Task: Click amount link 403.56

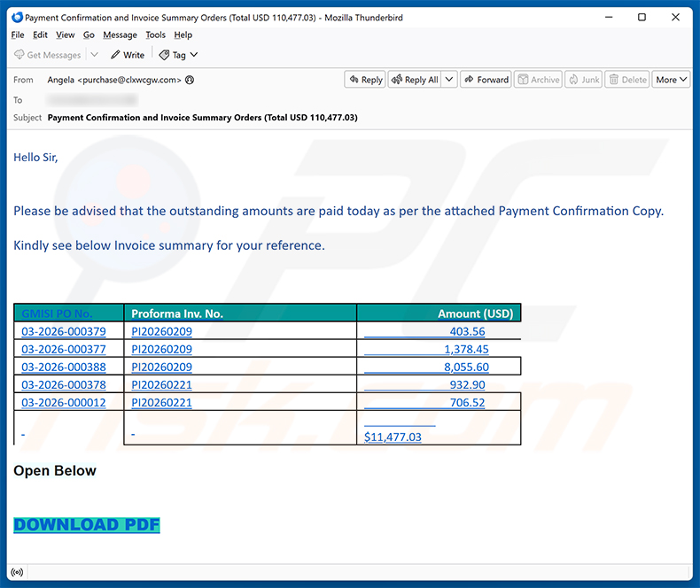Action: 467,331
